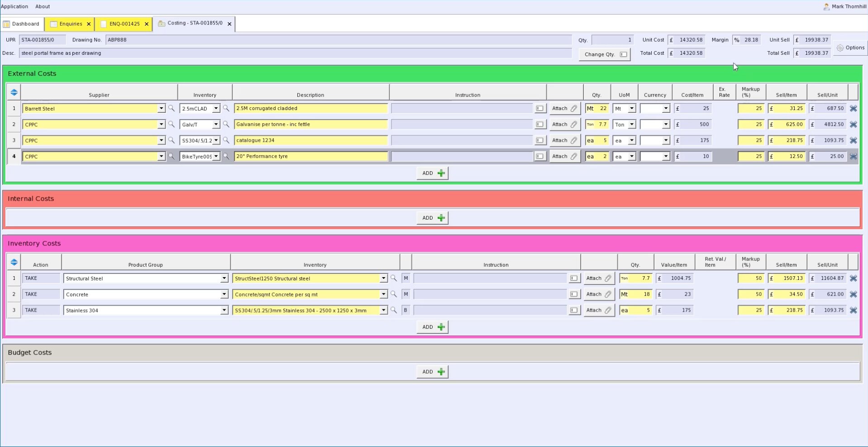Switch to the Enquiries tab

[70, 24]
